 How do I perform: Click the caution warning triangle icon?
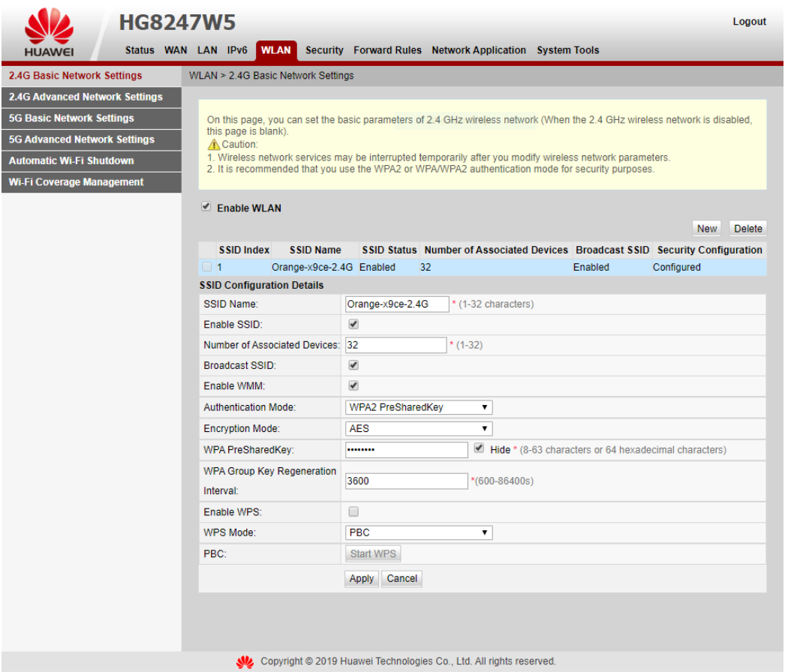[x=214, y=145]
